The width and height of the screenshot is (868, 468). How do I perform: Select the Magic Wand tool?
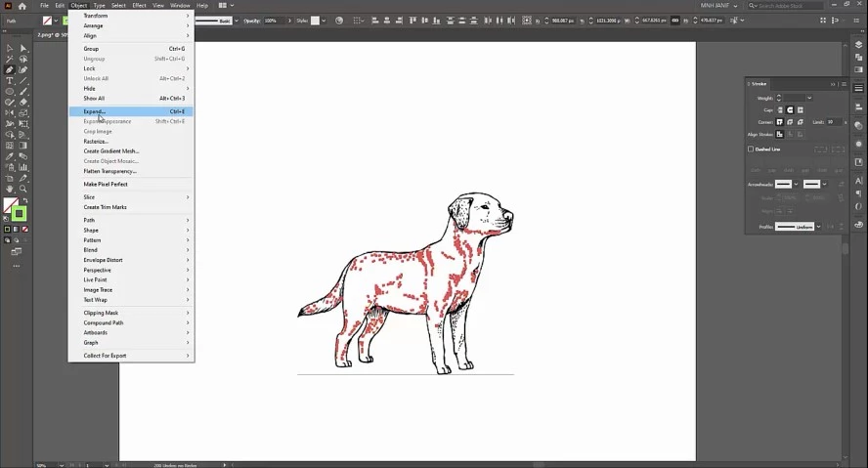pos(10,60)
